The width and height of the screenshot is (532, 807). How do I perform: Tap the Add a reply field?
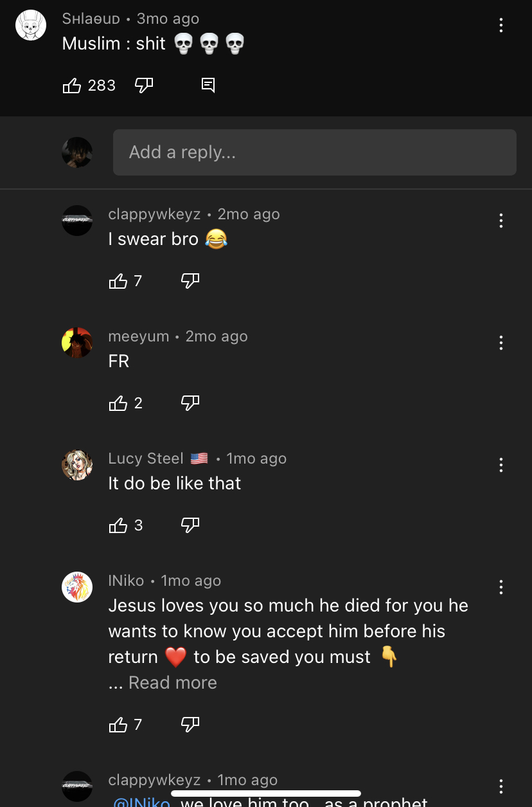315,152
